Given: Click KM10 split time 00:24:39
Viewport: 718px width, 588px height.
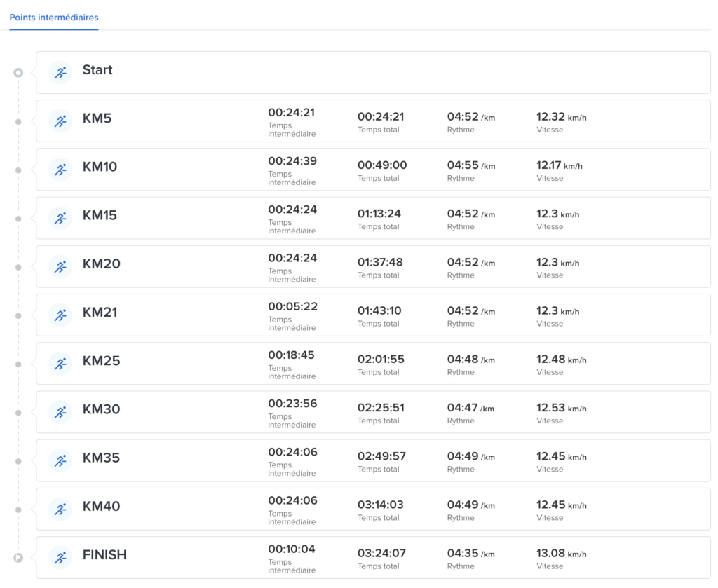Looking at the screenshot, I should tap(292, 161).
